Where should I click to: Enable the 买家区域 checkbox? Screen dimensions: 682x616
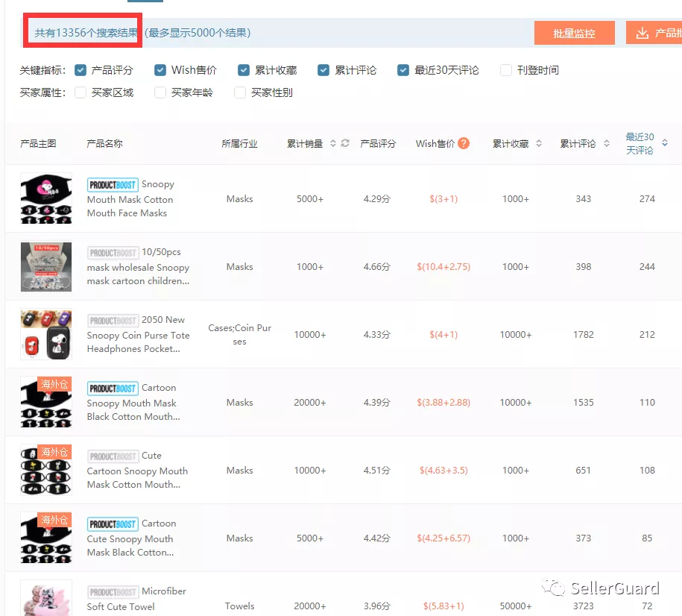[80, 92]
